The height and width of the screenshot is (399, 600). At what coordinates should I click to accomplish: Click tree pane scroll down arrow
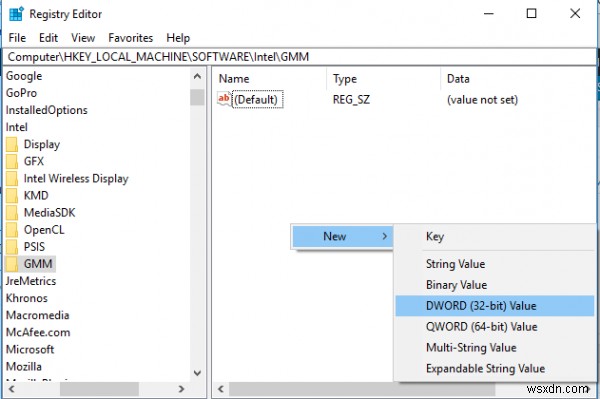(197, 373)
